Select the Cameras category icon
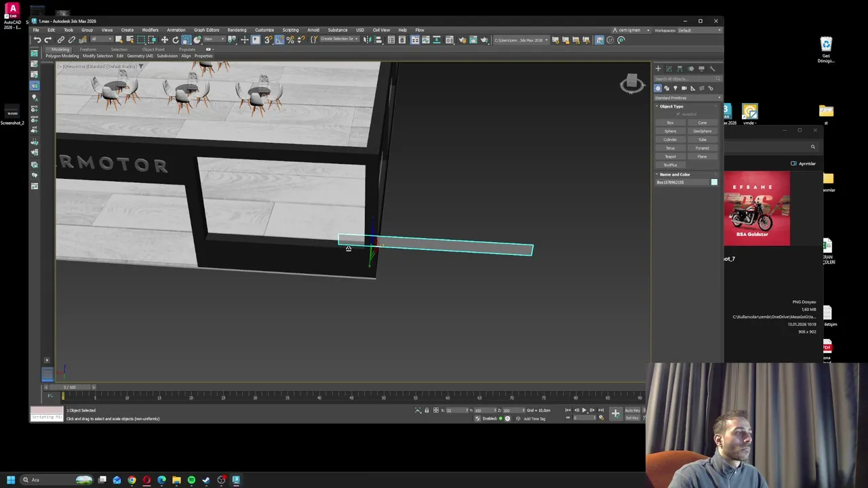The height and width of the screenshot is (488, 868). tap(684, 88)
